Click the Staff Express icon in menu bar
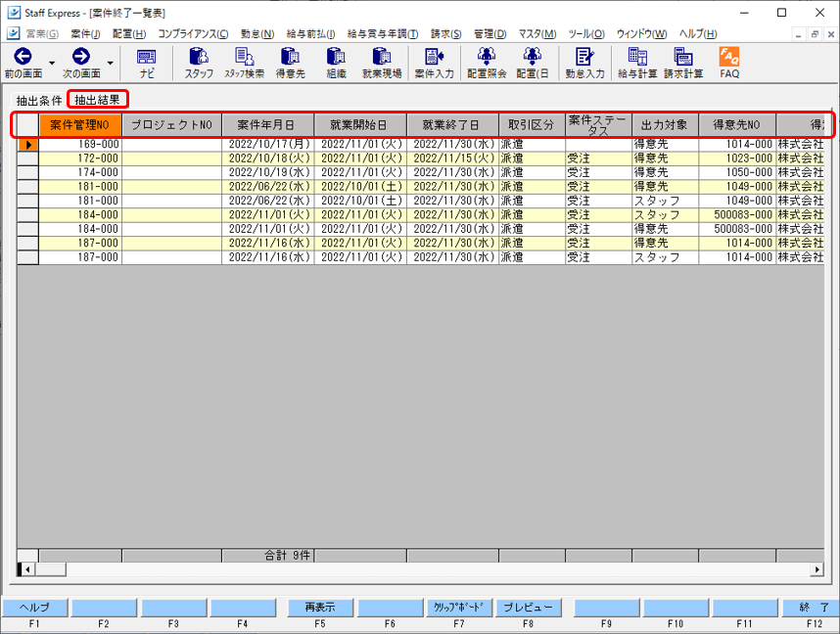 (14, 33)
